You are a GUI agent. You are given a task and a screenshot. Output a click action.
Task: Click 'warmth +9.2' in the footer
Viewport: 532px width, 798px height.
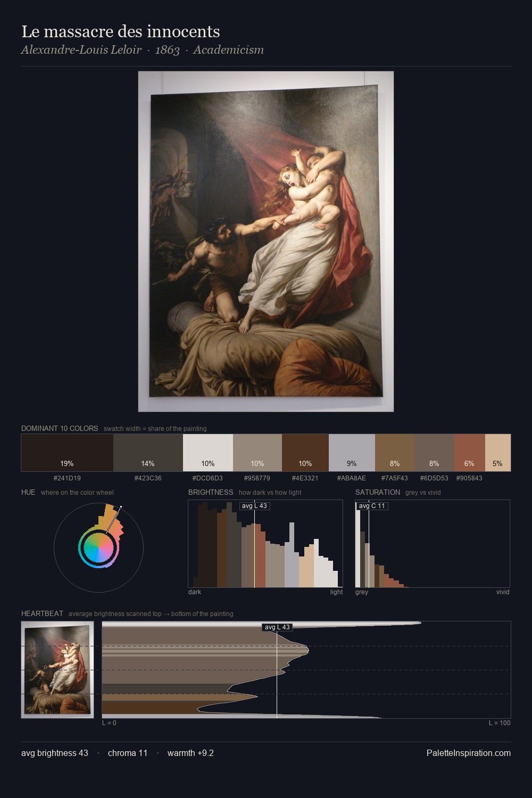click(x=190, y=753)
